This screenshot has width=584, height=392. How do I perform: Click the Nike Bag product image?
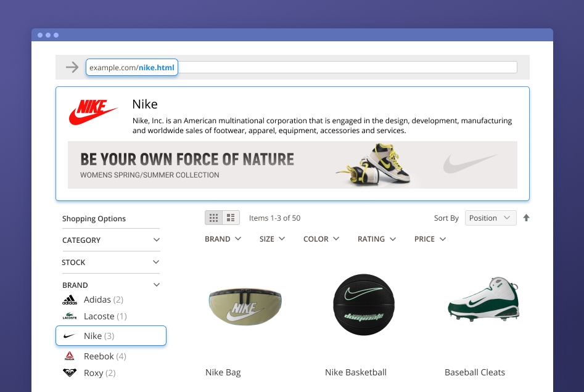click(245, 306)
